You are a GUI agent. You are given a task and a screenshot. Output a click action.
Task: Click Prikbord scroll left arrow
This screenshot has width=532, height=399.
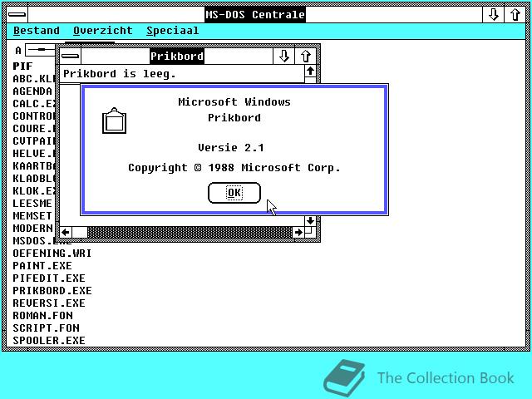pyautogui.click(x=66, y=233)
